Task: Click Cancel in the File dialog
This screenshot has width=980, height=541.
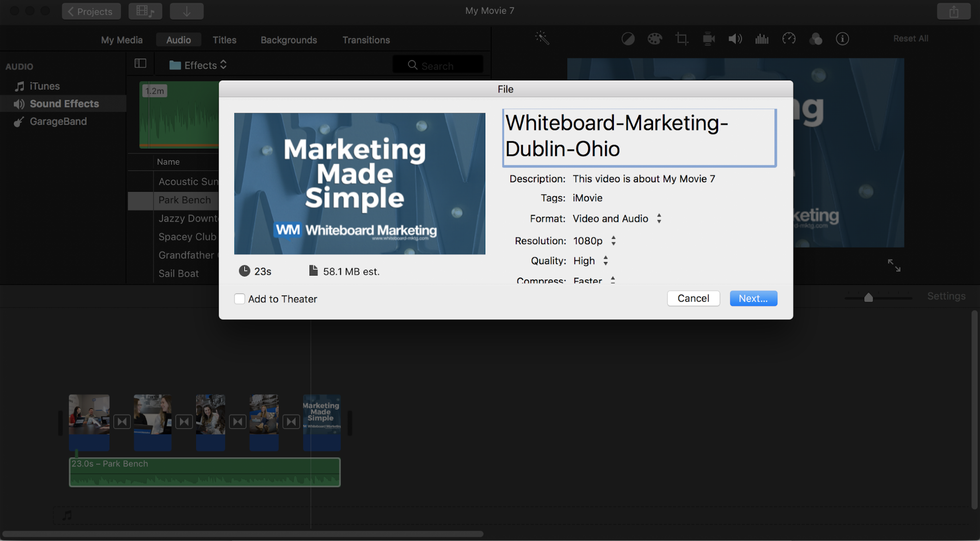Action: point(693,298)
